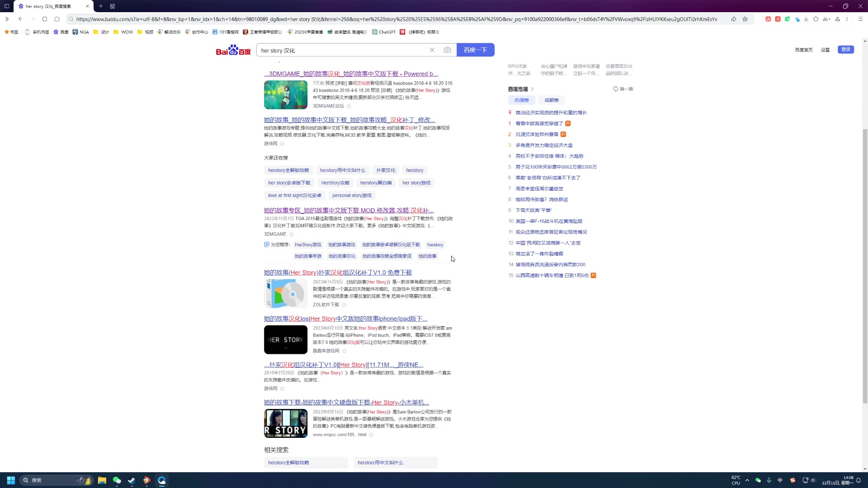Open the favorites star icon in the toolbar
This screenshot has height=488, width=868.
(x=816, y=19)
